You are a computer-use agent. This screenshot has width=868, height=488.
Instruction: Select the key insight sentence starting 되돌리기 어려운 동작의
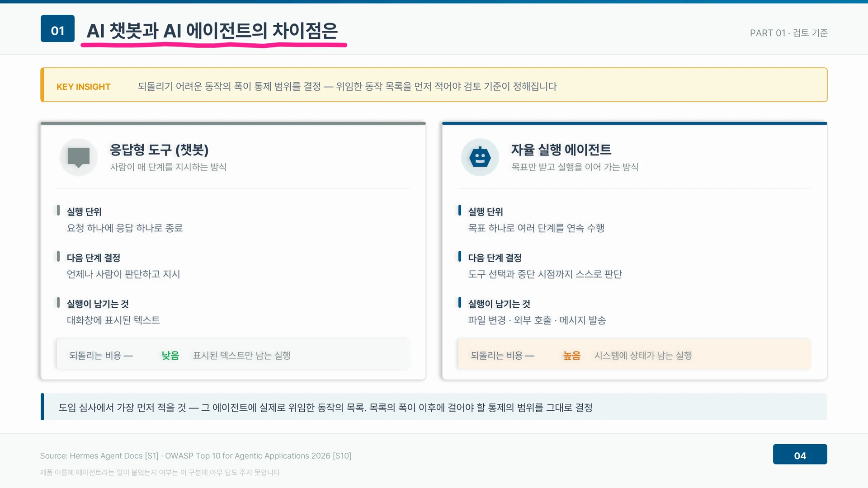coord(347,86)
